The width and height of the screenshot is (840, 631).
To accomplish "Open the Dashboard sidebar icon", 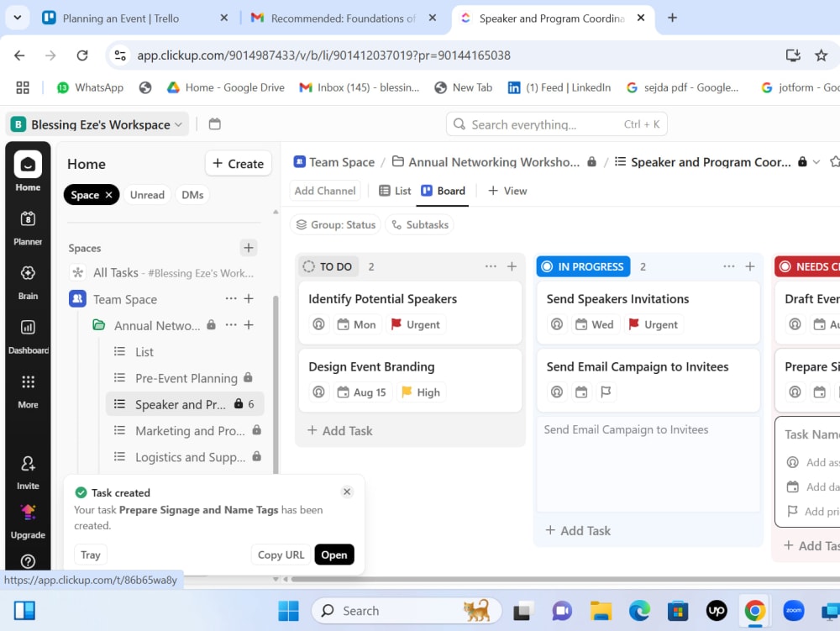I will pos(28,327).
